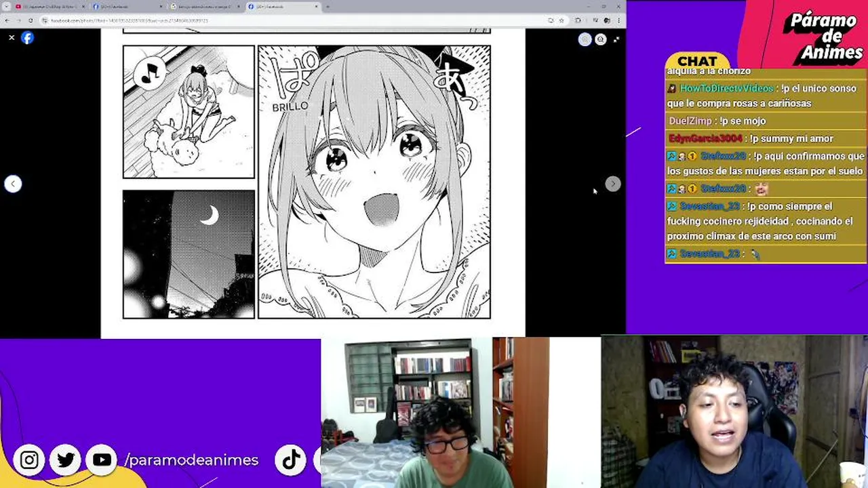Switch to the third browser tab
868x488 pixels.
click(205, 7)
